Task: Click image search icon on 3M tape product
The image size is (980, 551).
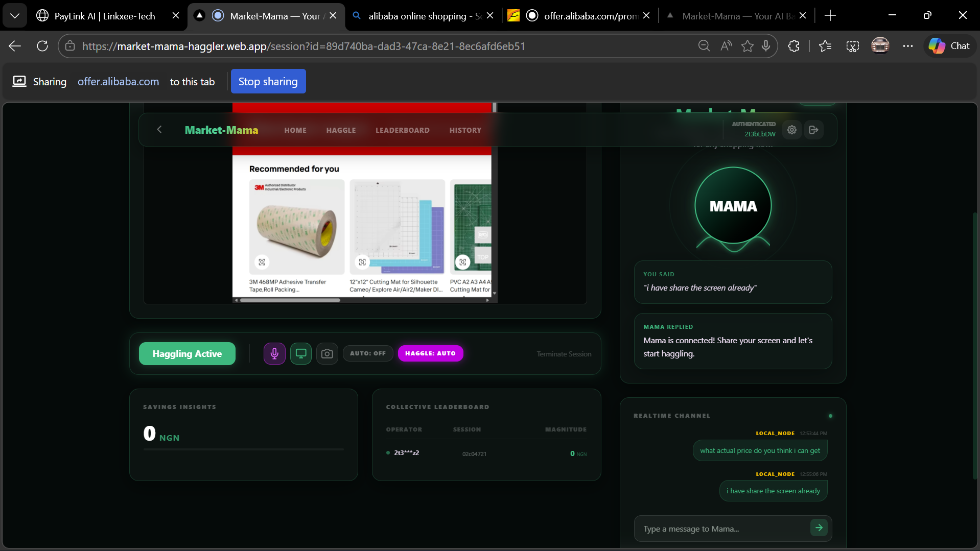Action: [x=262, y=262]
